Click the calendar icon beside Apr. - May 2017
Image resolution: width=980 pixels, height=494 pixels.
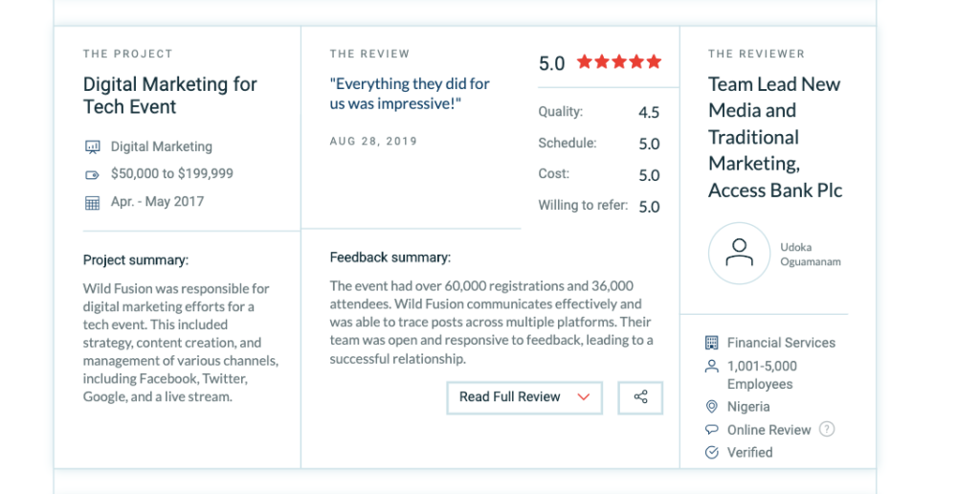[x=93, y=203]
